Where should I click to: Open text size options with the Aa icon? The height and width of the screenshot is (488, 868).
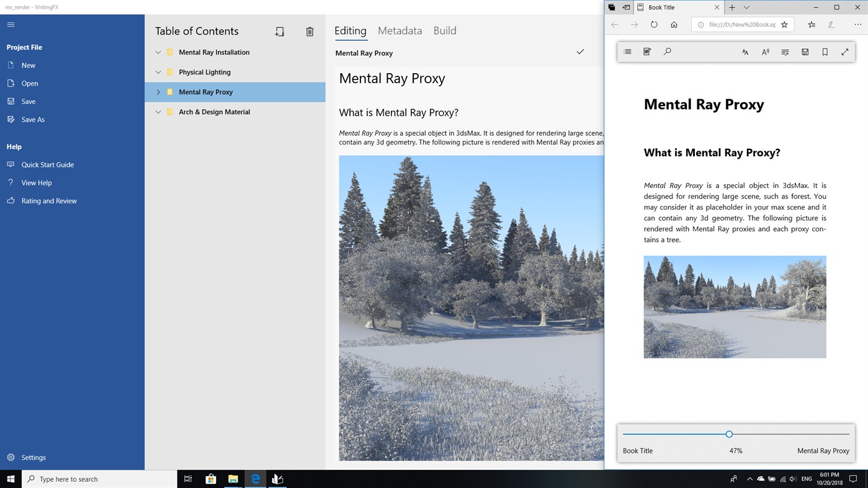pos(744,51)
